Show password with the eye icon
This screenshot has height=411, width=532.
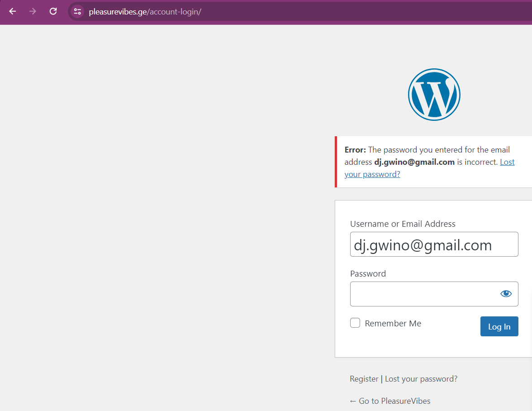[506, 294]
